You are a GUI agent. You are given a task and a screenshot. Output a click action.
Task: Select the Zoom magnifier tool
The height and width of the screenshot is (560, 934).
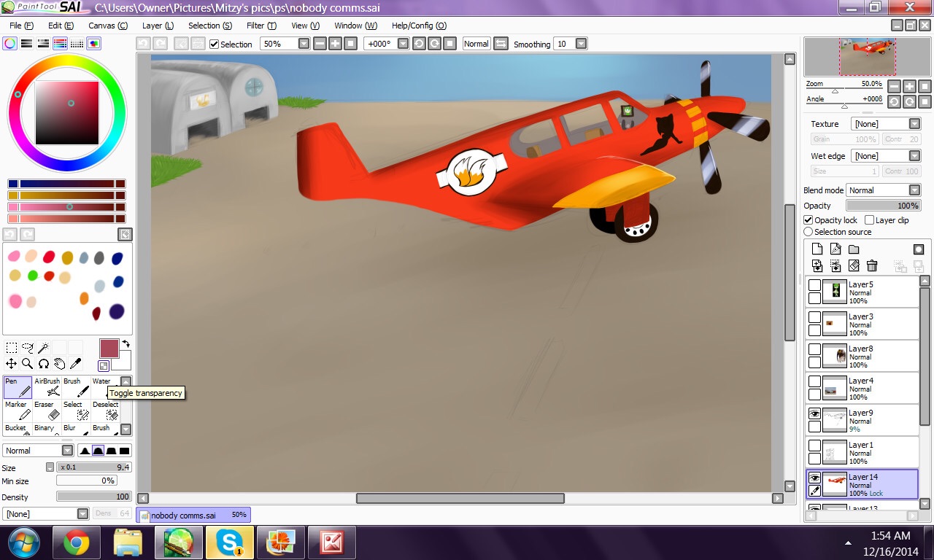click(28, 363)
